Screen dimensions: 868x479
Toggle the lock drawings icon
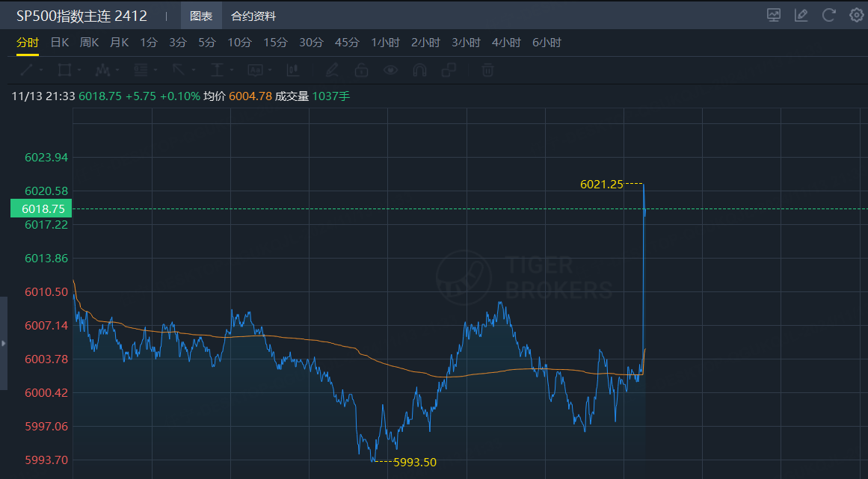[x=361, y=70]
